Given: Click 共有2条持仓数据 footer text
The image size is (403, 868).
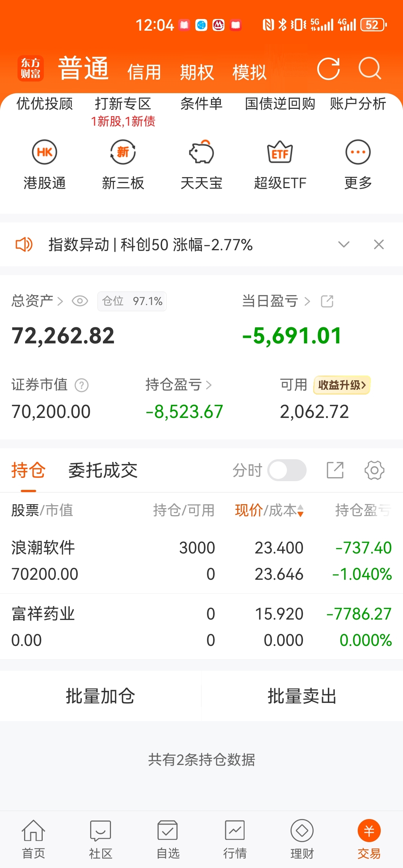Looking at the screenshot, I should 201,760.
